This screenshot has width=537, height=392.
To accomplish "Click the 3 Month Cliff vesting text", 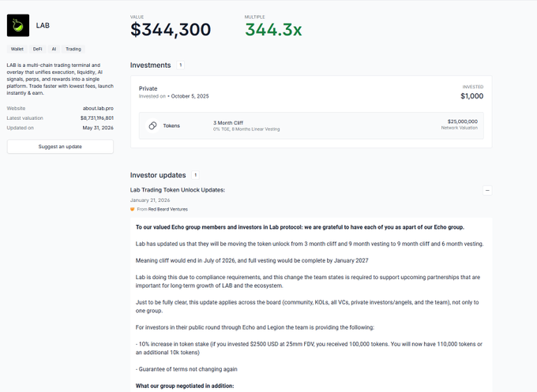I will tap(228, 123).
